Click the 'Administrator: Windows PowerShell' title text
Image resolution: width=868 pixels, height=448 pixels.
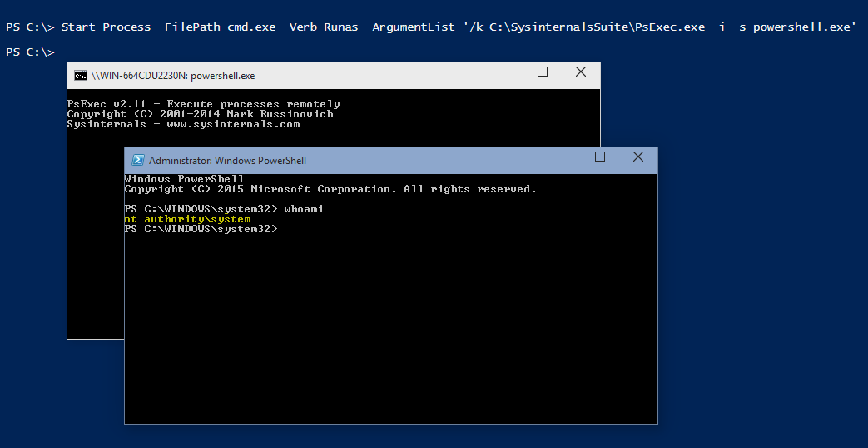tap(227, 161)
